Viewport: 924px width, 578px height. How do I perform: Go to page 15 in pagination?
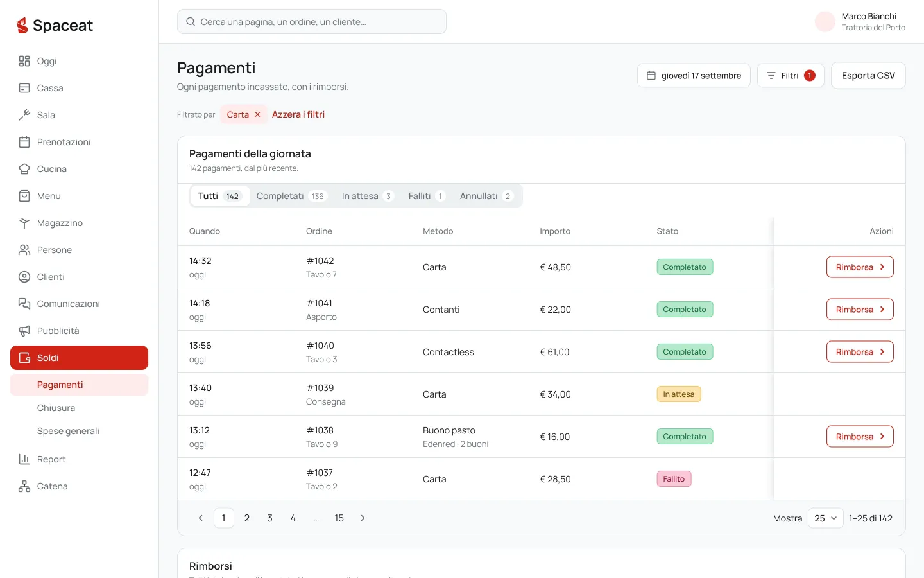pos(339,518)
